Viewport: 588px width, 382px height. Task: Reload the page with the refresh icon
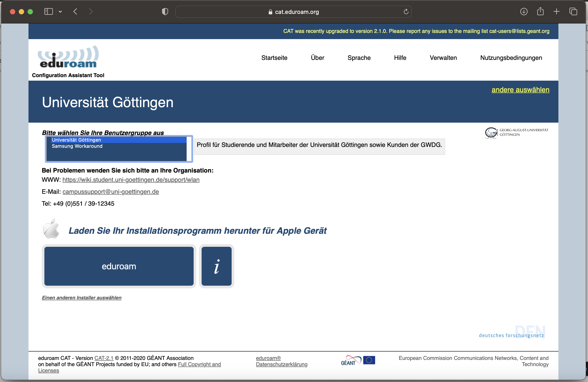point(406,12)
